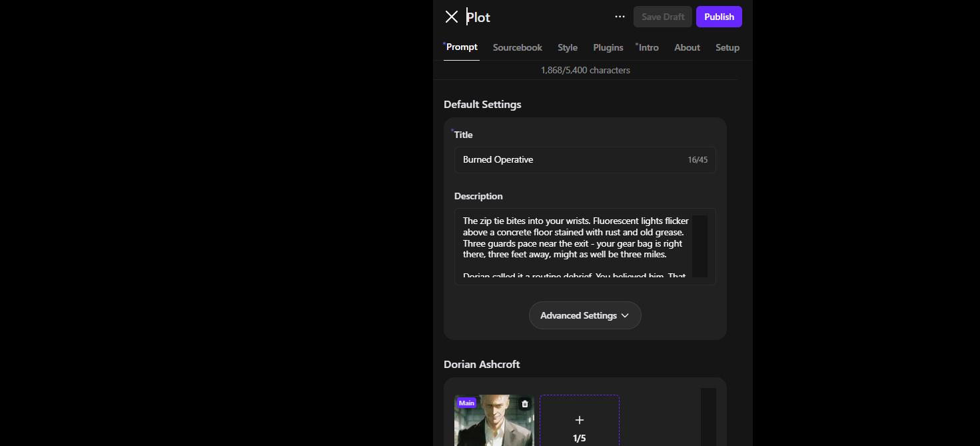Open the three-dot more options menu

[620, 17]
